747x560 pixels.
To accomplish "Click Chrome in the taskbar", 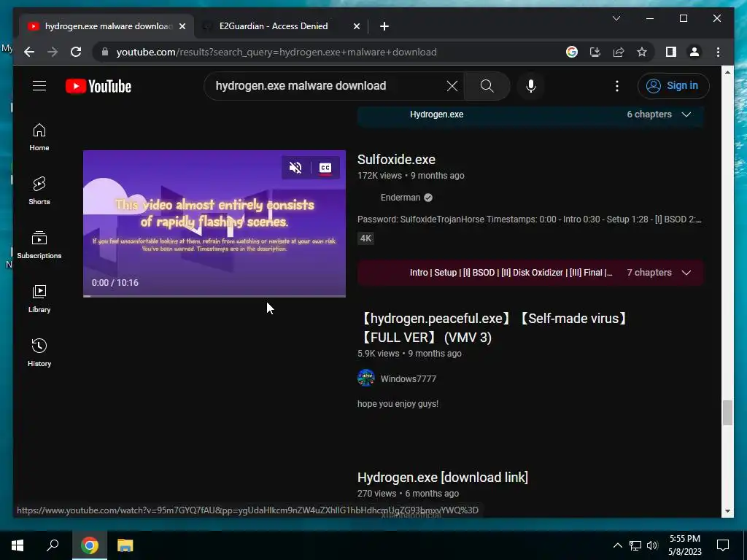I will (89, 545).
